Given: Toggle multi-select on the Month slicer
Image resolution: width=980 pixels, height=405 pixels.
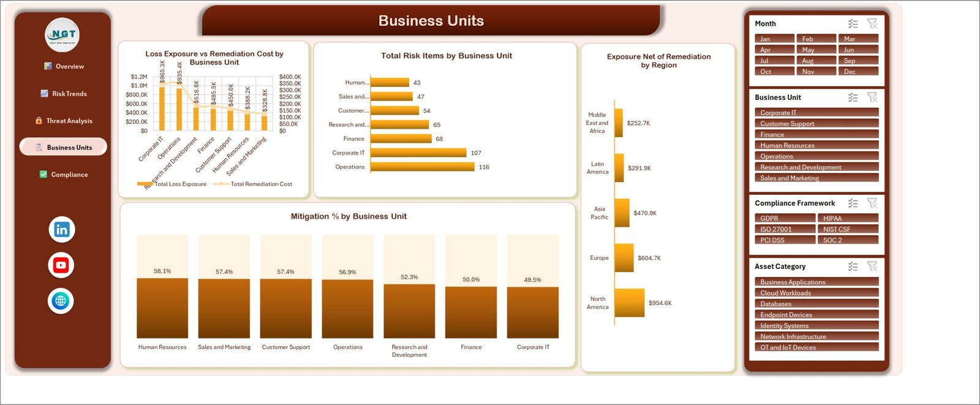Looking at the screenshot, I should point(853,24).
